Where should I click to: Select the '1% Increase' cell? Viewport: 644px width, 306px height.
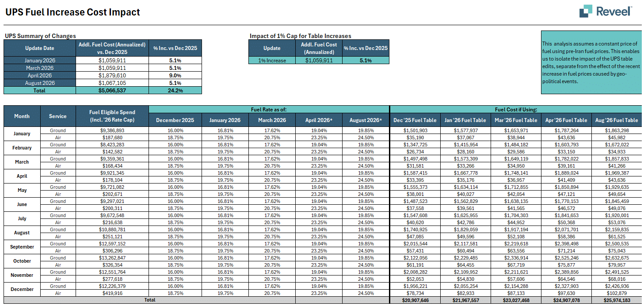click(x=272, y=61)
